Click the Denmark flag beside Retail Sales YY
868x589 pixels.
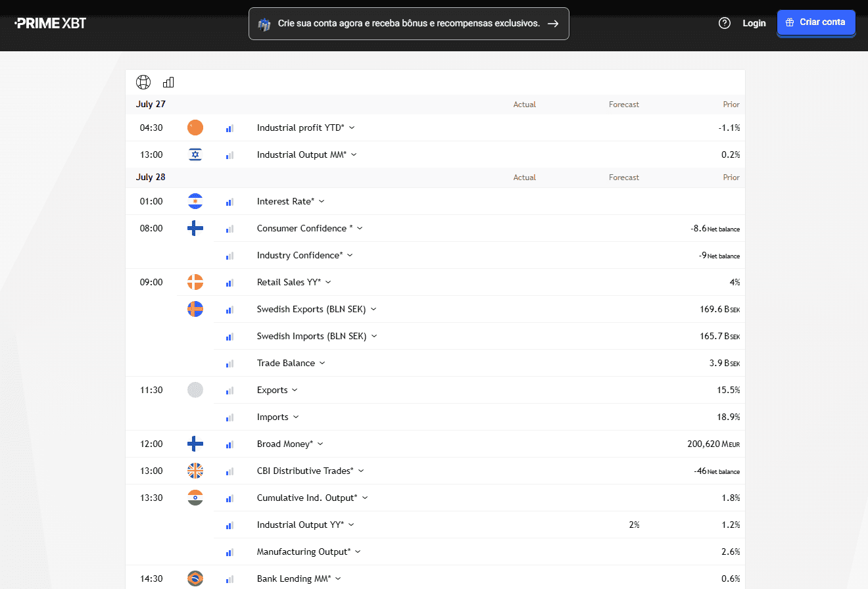(x=195, y=282)
